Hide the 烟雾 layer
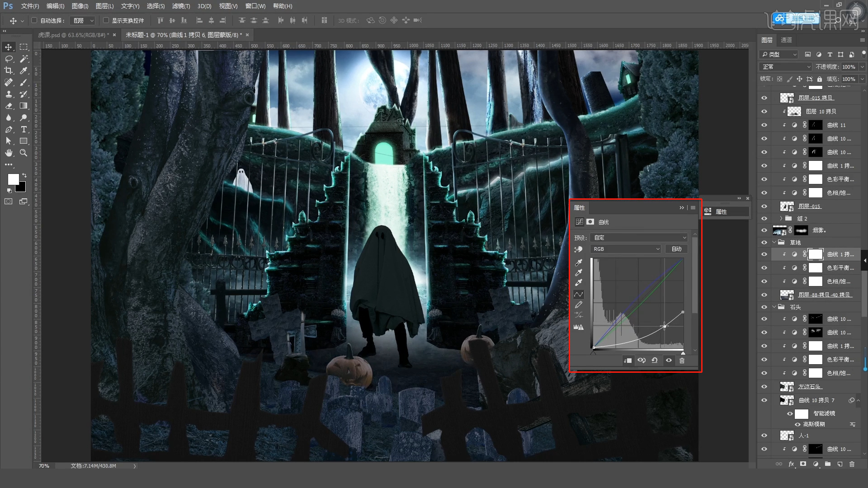This screenshot has width=868, height=488. (x=764, y=230)
